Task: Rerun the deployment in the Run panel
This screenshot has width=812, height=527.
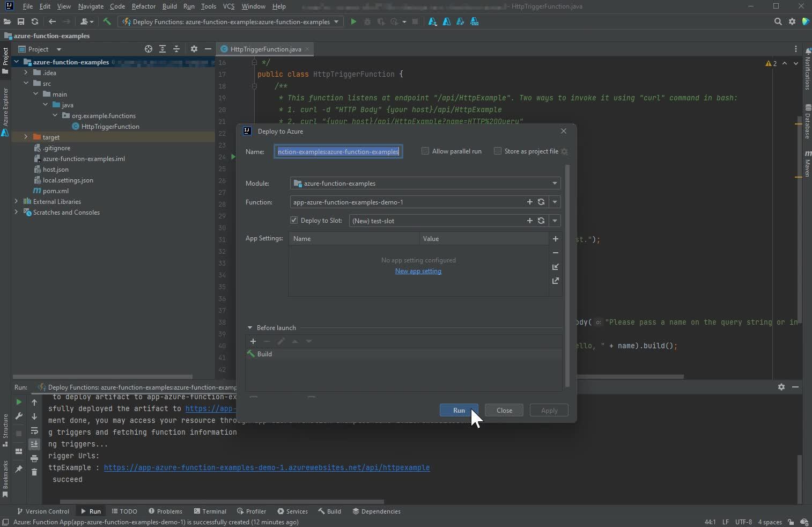Action: pyautogui.click(x=19, y=402)
